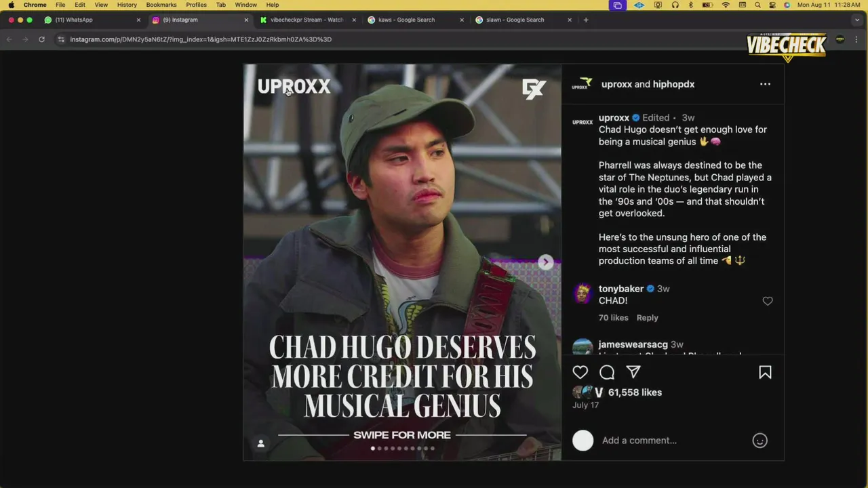View the 61,558 likes list
This screenshot has height=488, width=868.
[635, 392]
